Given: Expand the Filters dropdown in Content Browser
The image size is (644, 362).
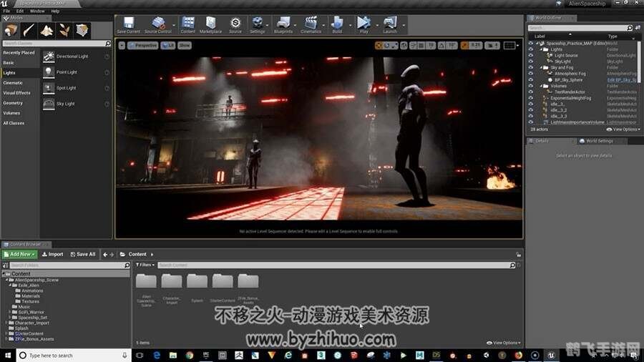Looking at the screenshot, I should coord(145,265).
